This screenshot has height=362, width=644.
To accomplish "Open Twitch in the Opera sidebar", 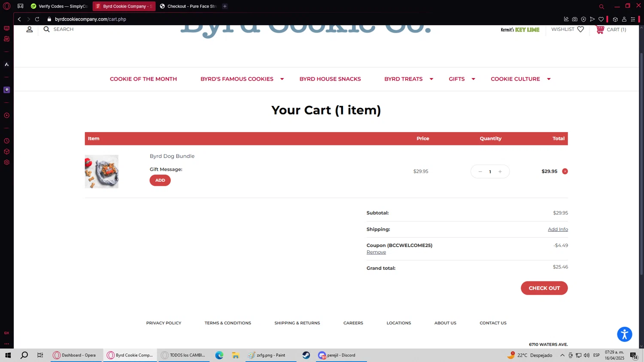I will click(x=7, y=90).
